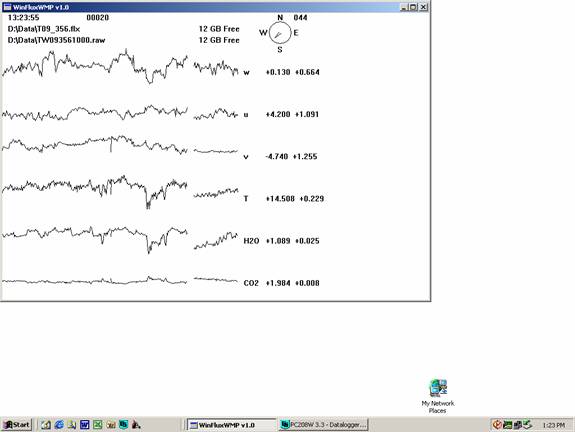Click the CO2 mean value +1.984

pos(278,283)
